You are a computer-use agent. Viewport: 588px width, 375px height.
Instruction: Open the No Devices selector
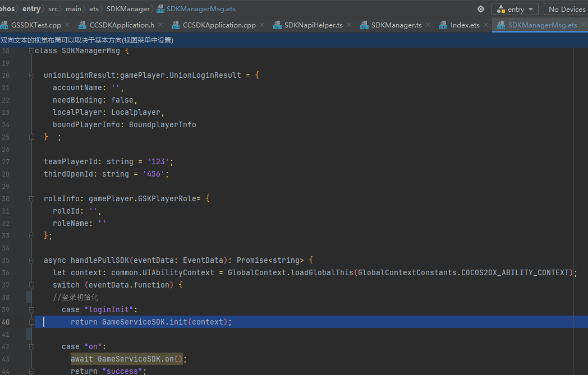[566, 9]
